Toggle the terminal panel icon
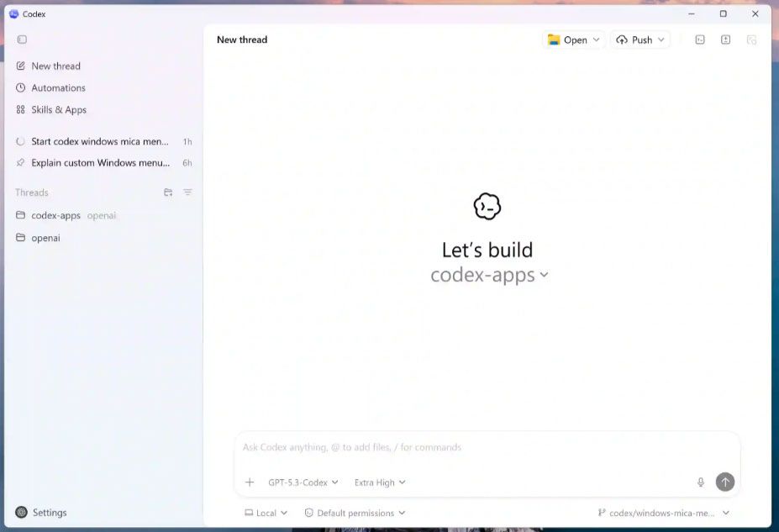 click(700, 40)
